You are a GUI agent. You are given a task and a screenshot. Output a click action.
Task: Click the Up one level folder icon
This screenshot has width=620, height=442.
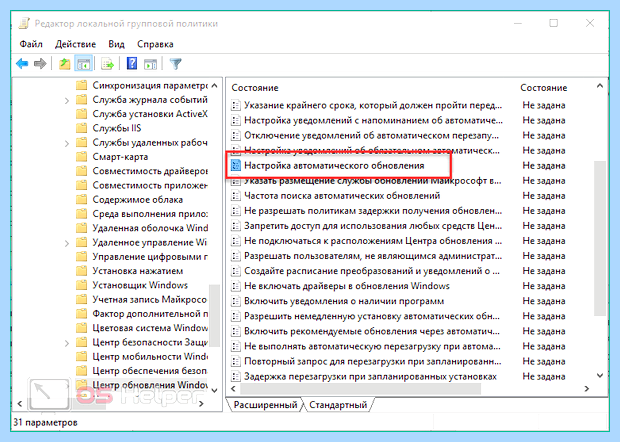click(64, 64)
